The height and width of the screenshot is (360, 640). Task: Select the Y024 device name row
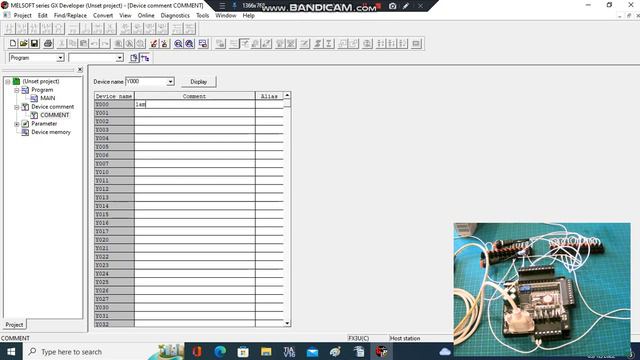click(x=114, y=274)
